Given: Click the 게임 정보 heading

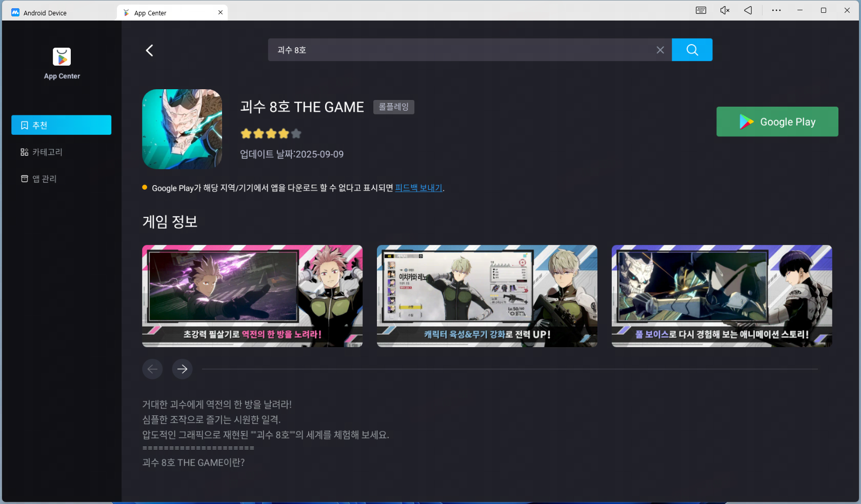Looking at the screenshot, I should coord(170,221).
